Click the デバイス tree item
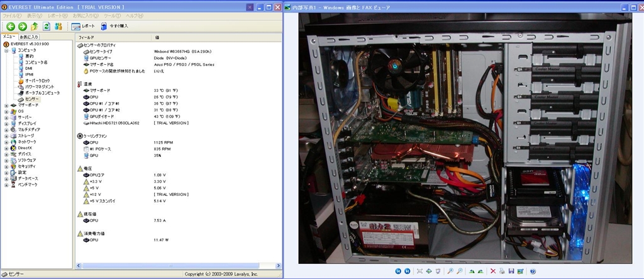This screenshot has width=644, height=279. 21,154
